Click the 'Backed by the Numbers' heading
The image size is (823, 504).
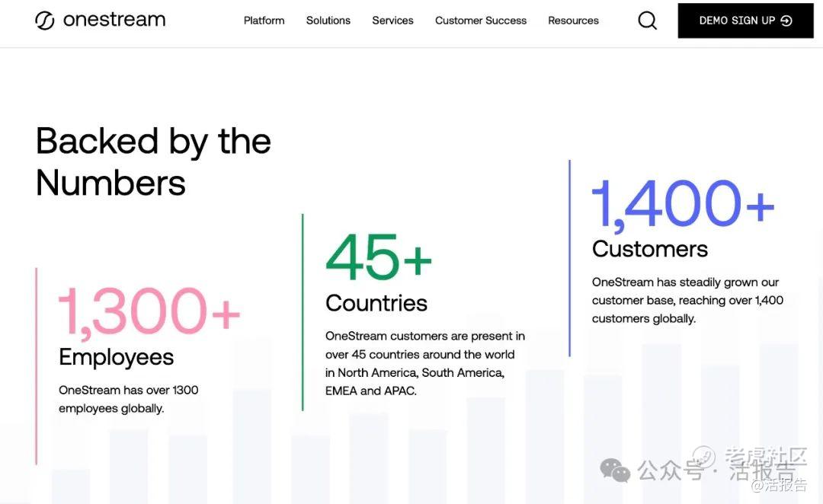153,161
